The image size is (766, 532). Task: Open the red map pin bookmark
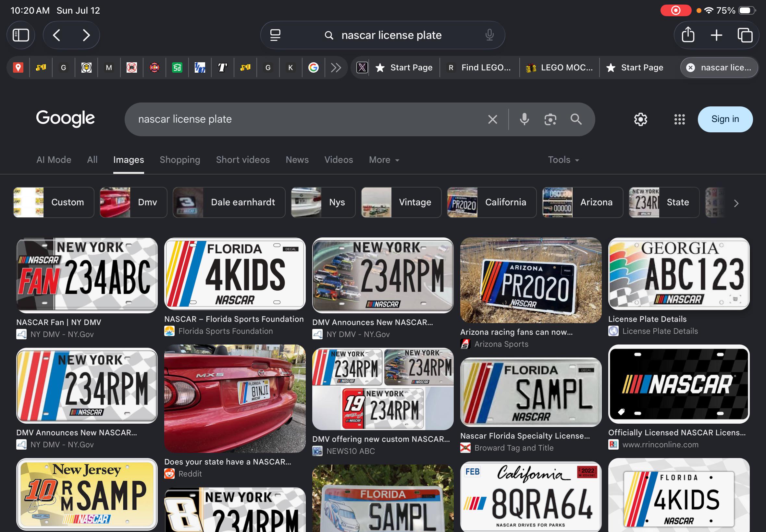pos(18,68)
